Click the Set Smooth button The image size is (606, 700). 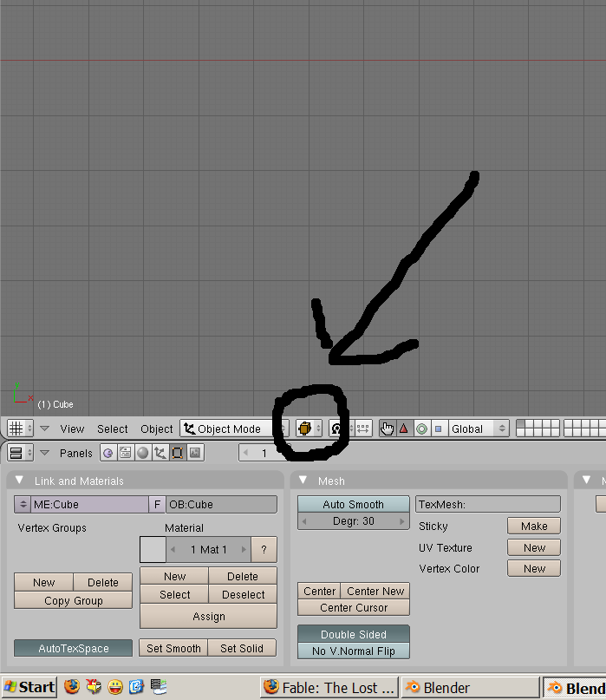(x=173, y=648)
